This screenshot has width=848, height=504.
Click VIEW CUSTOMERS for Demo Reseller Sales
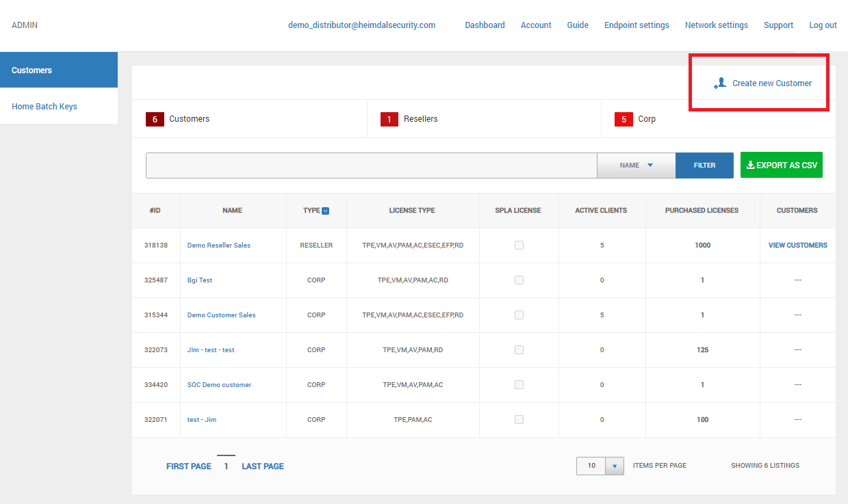tap(797, 245)
